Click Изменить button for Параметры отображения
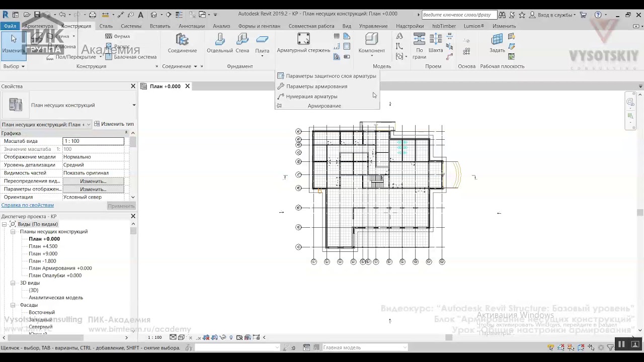Image resolution: width=644 pixels, height=362 pixels. click(x=93, y=189)
